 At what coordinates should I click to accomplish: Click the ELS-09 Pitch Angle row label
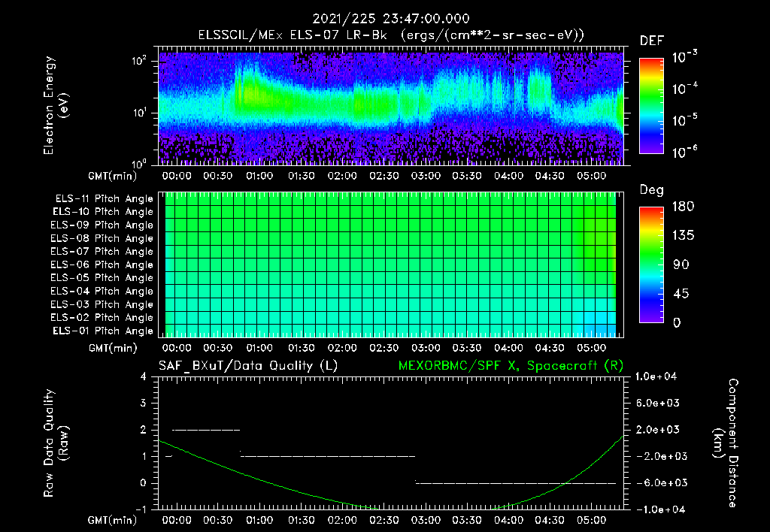tap(102, 225)
